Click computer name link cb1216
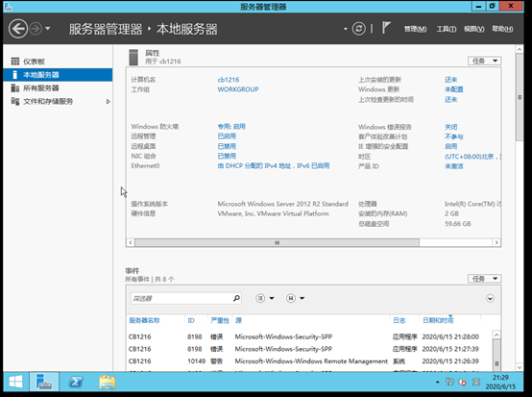This screenshot has width=532, height=397. (228, 80)
